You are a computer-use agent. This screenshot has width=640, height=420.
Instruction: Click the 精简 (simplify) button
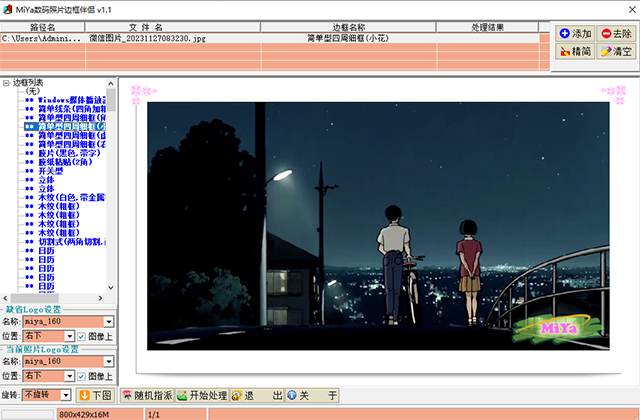pos(575,51)
